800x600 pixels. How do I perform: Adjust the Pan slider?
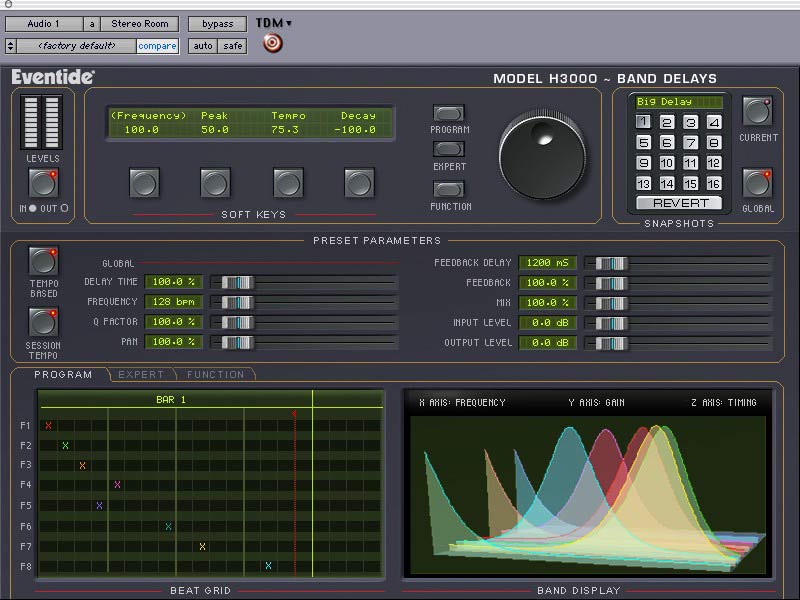(238, 342)
